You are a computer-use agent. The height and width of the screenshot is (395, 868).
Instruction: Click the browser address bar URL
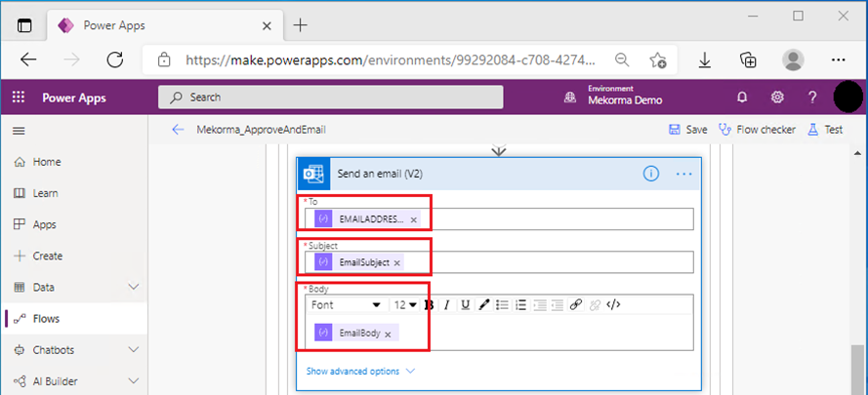[391, 59]
